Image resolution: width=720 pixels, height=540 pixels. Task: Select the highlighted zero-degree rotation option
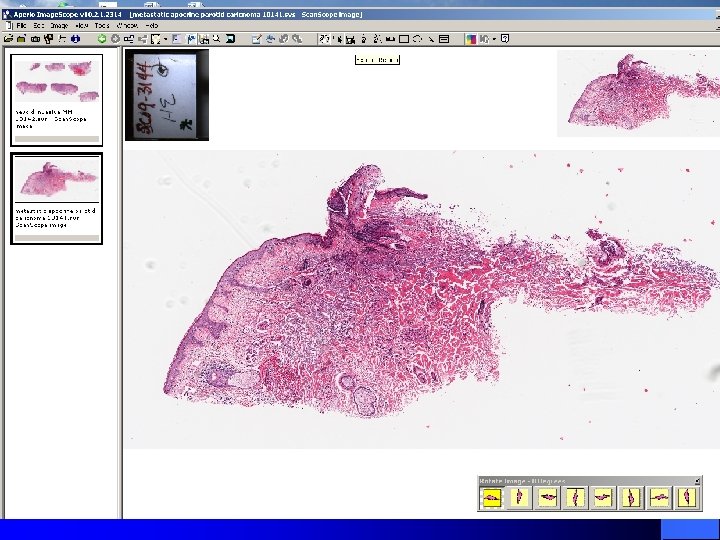click(x=491, y=498)
